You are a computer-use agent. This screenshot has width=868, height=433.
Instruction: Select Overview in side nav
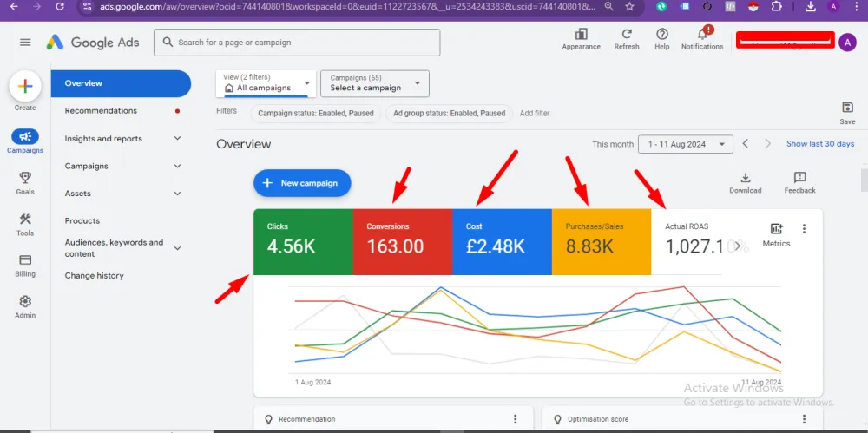pos(121,83)
